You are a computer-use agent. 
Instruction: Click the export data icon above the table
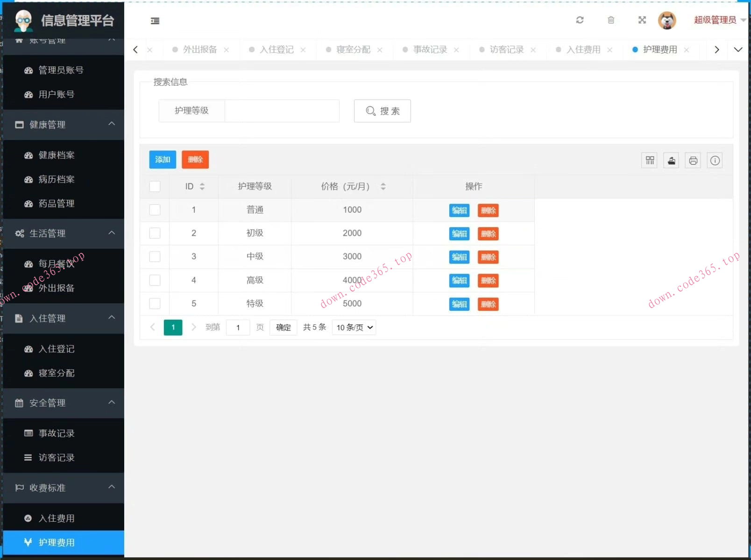[671, 160]
